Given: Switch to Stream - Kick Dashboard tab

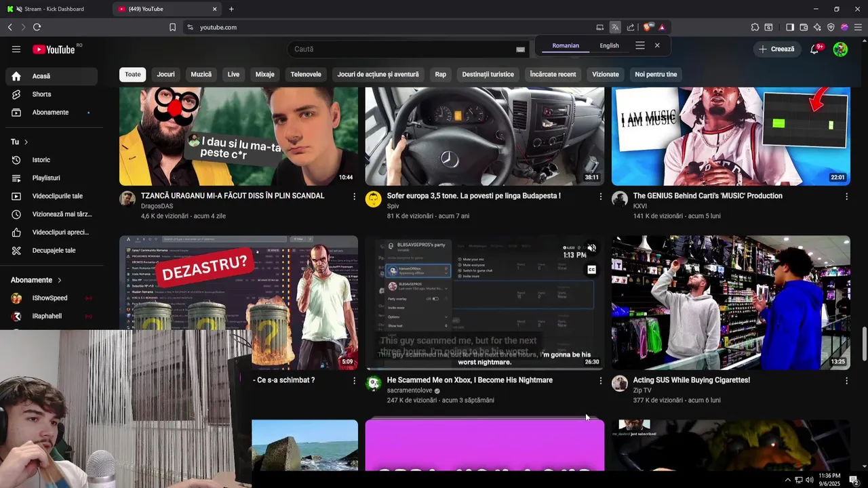Looking at the screenshot, I should (54, 9).
